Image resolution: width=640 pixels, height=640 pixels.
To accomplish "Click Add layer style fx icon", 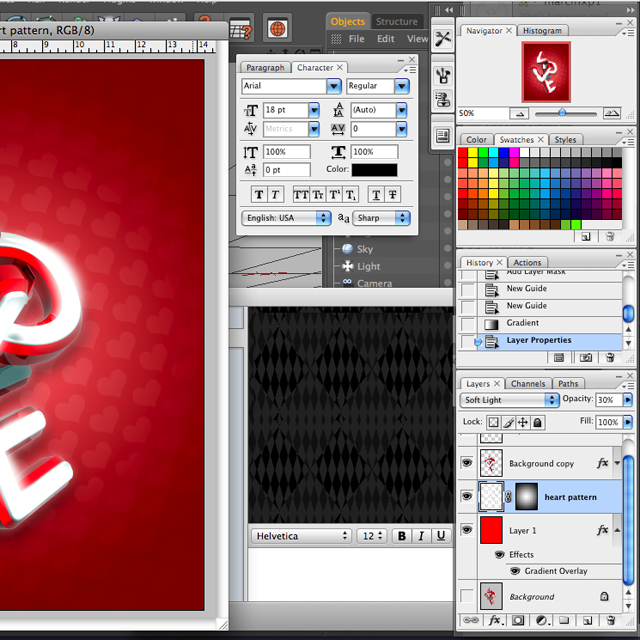I will click(495, 620).
